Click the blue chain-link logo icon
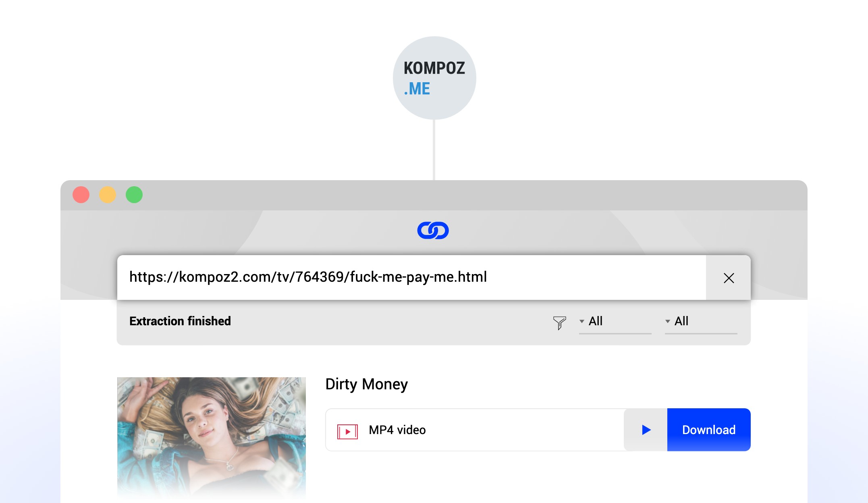Viewport: 868px width, 503px height. tap(433, 230)
